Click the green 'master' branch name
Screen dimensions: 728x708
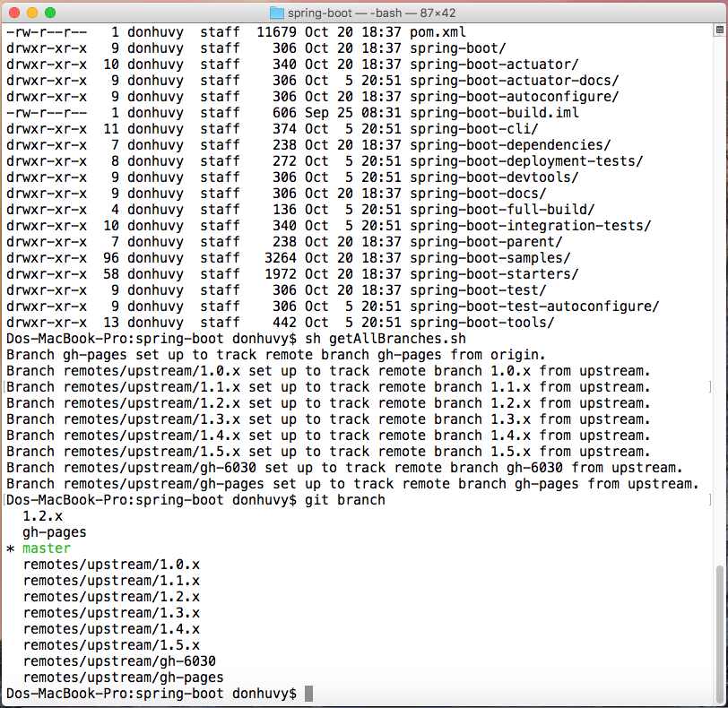47,548
